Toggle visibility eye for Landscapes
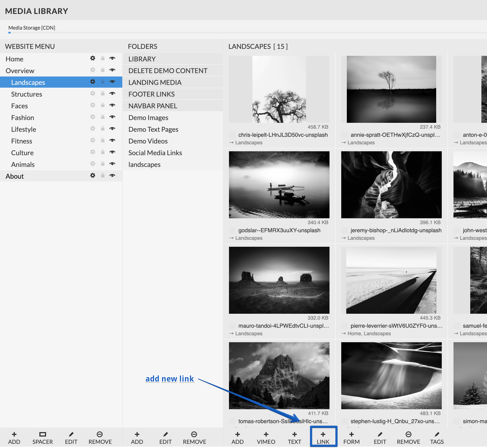Viewport: 487px width, 448px height. pos(112,82)
